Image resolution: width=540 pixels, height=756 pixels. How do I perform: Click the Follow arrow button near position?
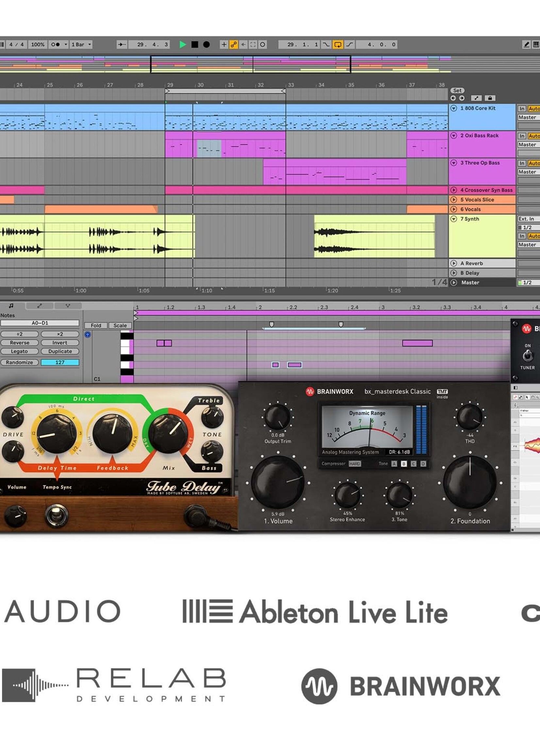[x=122, y=44]
